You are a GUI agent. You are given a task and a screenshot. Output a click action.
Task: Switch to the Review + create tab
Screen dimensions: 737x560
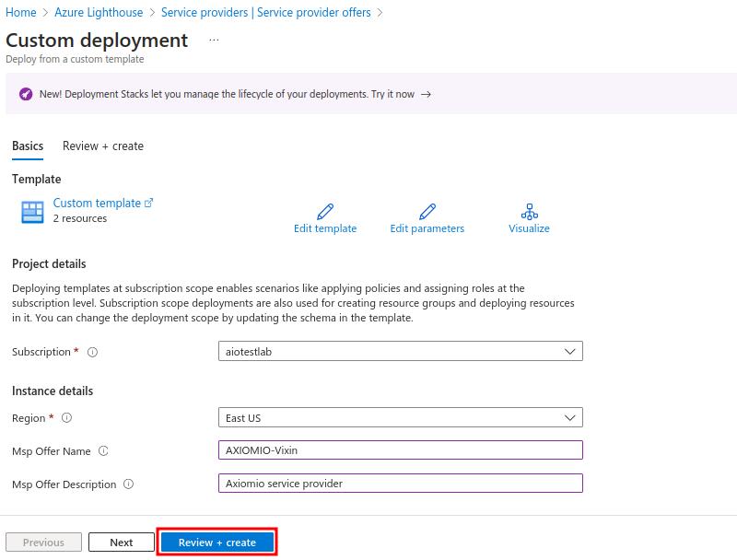[x=103, y=146]
